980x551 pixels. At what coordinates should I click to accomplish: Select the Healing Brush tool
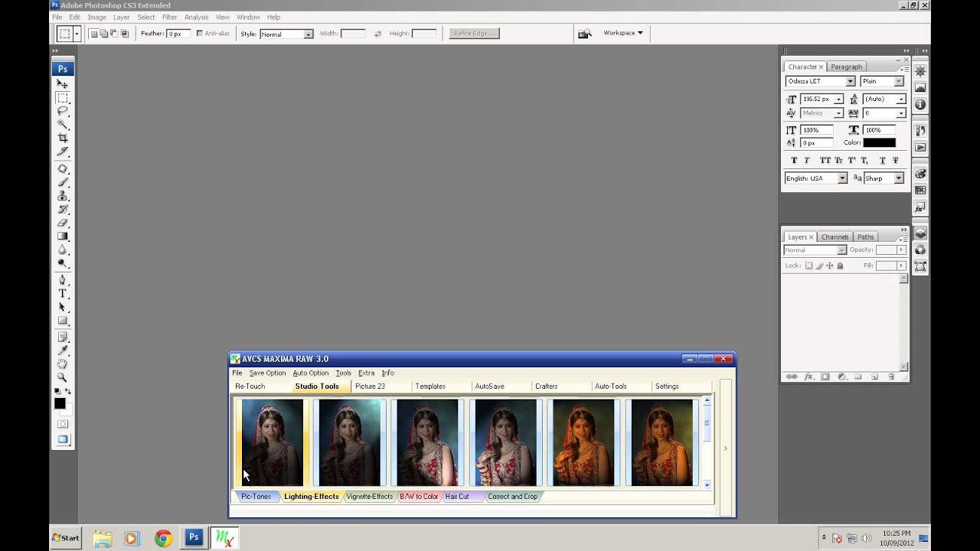coord(63,169)
